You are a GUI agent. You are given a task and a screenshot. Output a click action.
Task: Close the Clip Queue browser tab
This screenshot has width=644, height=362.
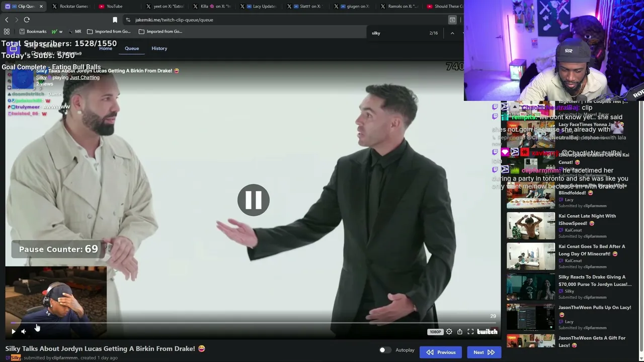41,7
